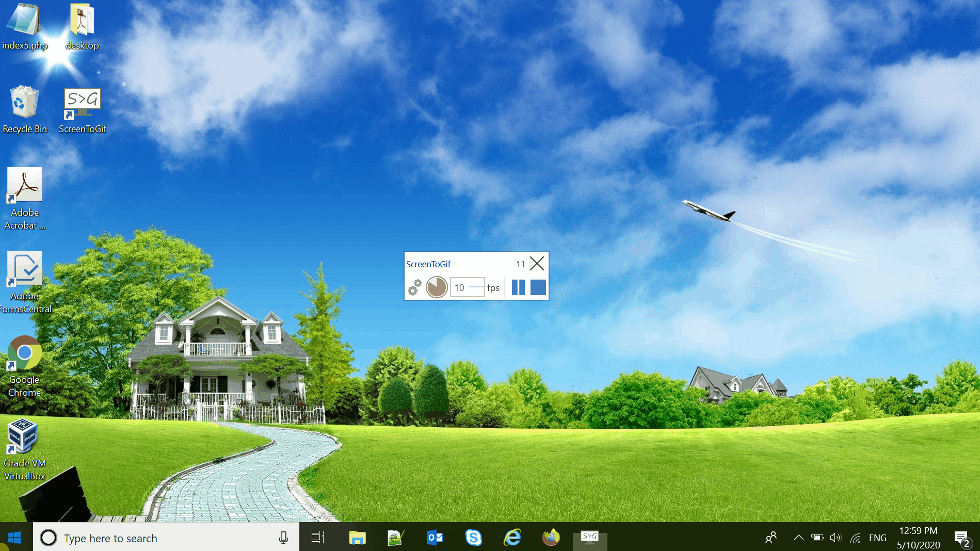Open the ENG input language switcher

(x=877, y=538)
